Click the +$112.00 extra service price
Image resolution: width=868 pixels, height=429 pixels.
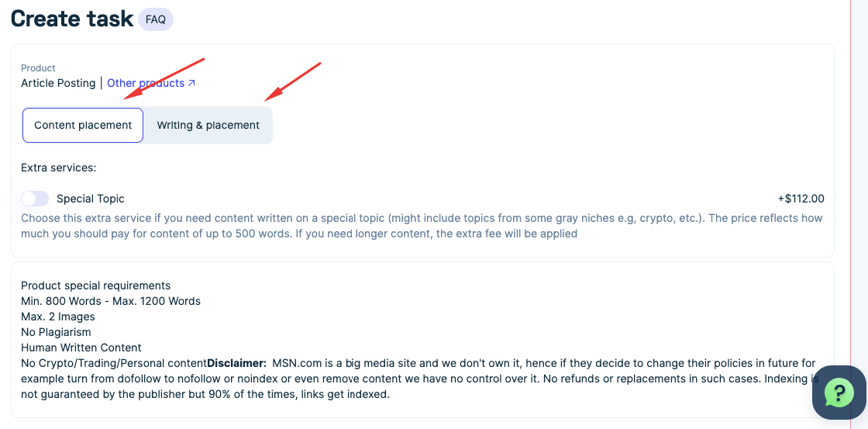801,199
